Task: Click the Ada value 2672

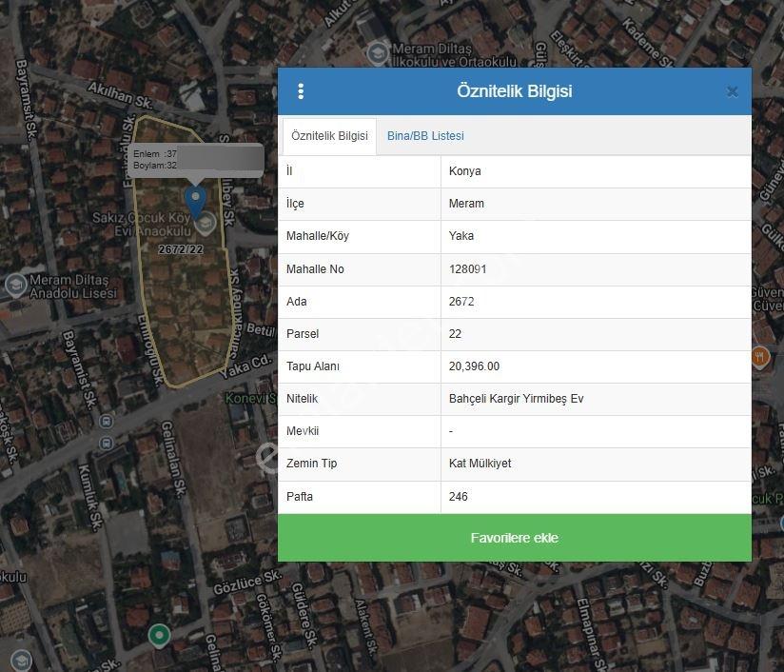Action: pyautogui.click(x=461, y=302)
